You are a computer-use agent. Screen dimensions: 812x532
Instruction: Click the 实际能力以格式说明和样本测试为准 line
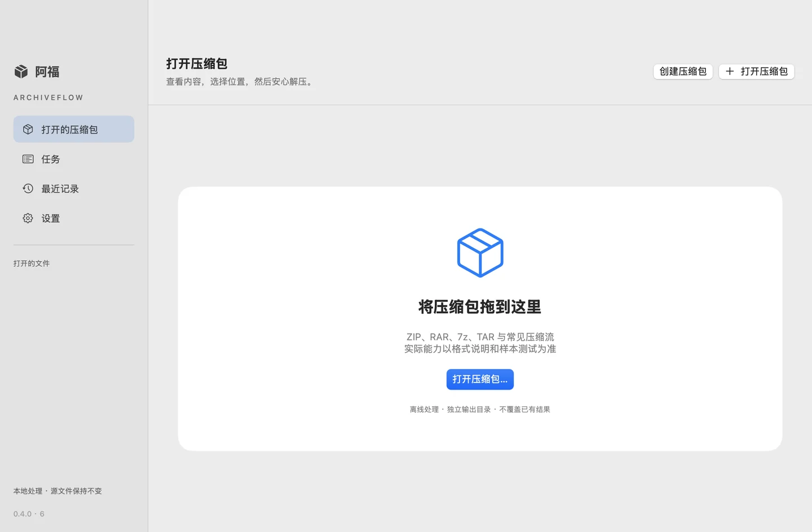[480, 349]
